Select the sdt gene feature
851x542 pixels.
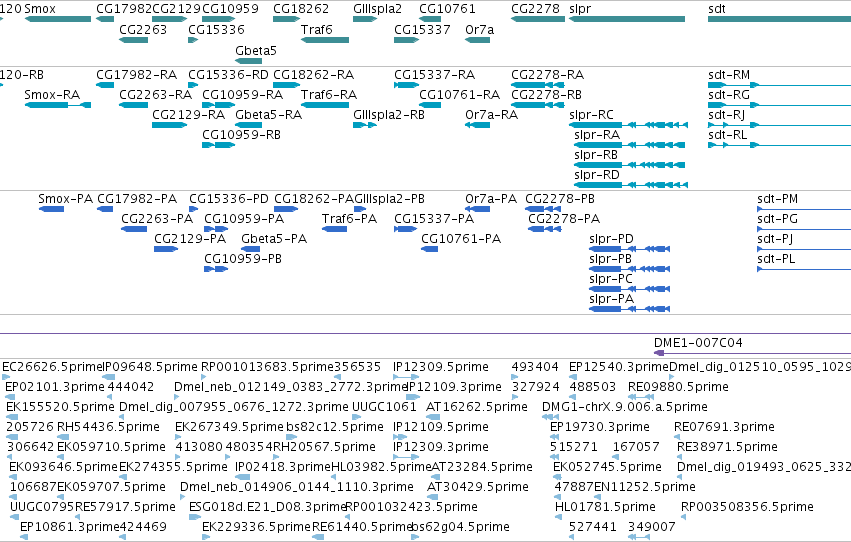click(x=779, y=20)
